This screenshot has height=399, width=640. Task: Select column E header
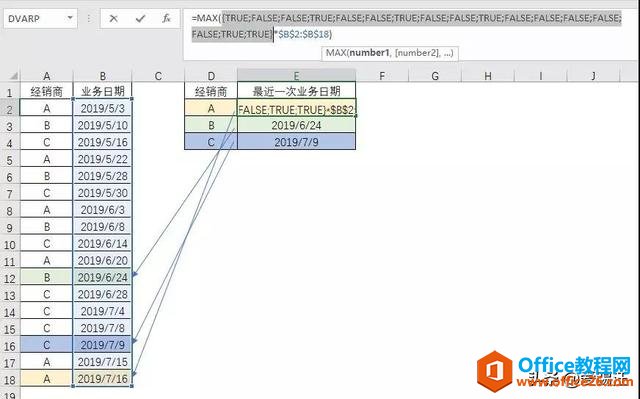coord(296,76)
